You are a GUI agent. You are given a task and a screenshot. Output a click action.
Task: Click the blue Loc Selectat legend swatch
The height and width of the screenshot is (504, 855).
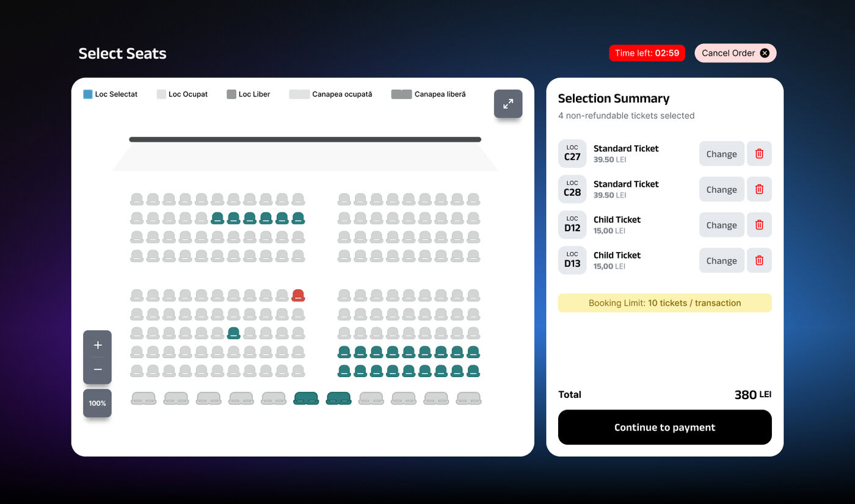(88, 94)
